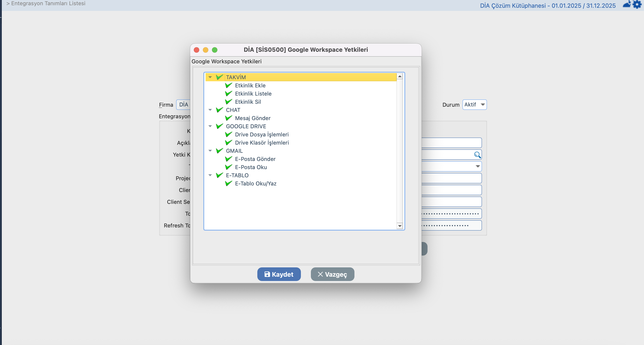Image resolution: width=644 pixels, height=345 pixels.
Task: Toggle the TAKVİM group checkmark
Action: [219, 77]
